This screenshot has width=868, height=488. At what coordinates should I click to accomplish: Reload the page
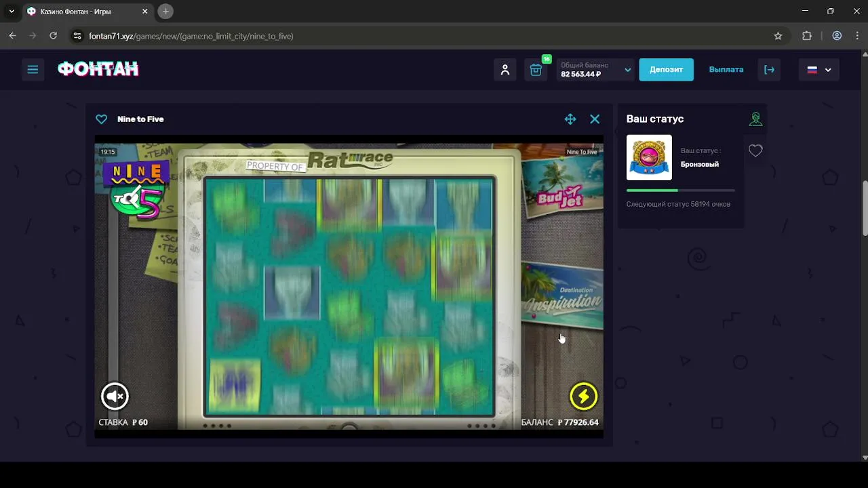pos(53,36)
